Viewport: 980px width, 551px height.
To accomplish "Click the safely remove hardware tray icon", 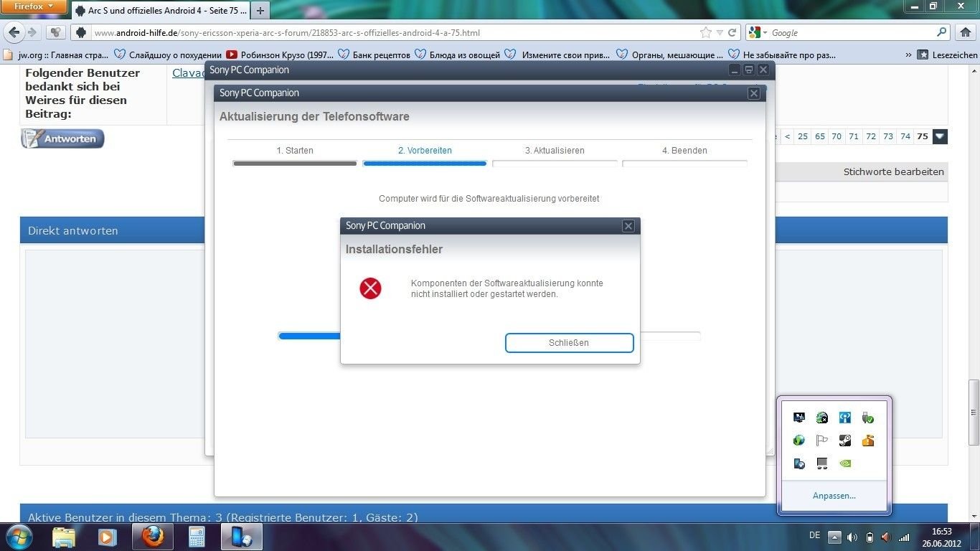I will click(x=868, y=418).
